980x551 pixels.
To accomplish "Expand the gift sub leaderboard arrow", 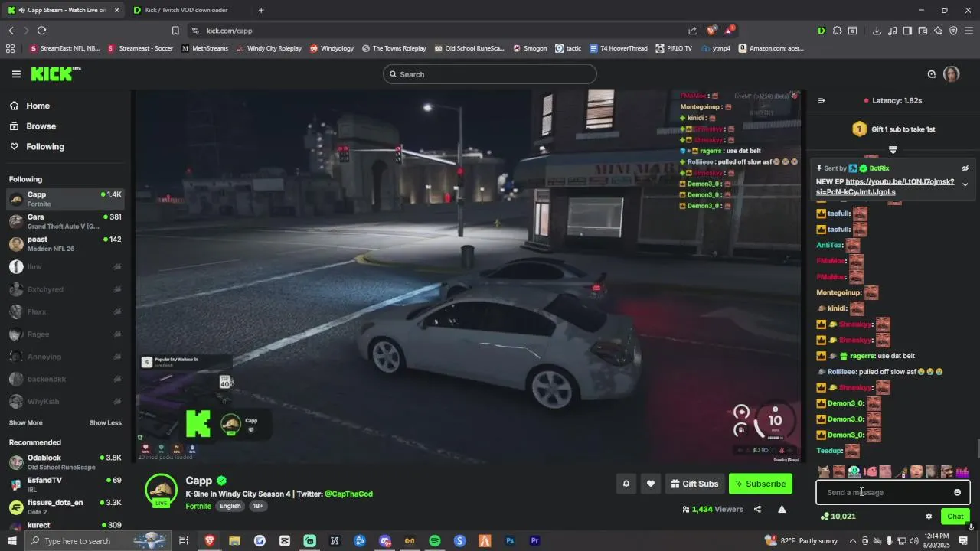I will 893,149.
